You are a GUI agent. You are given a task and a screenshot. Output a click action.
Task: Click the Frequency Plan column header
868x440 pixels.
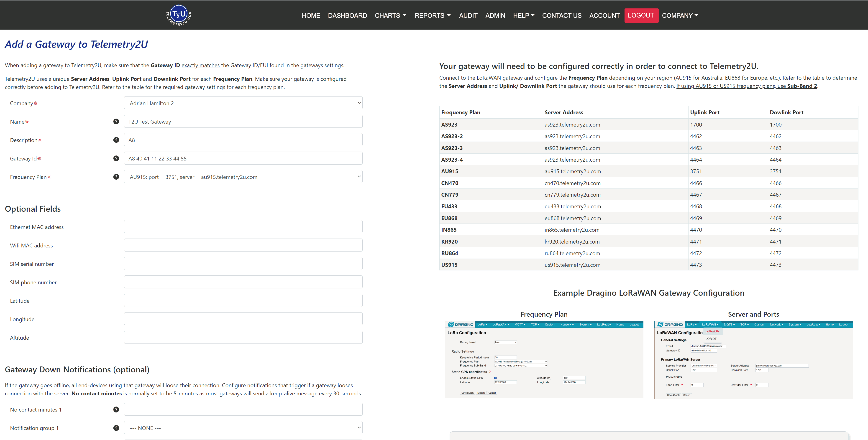pyautogui.click(x=461, y=112)
